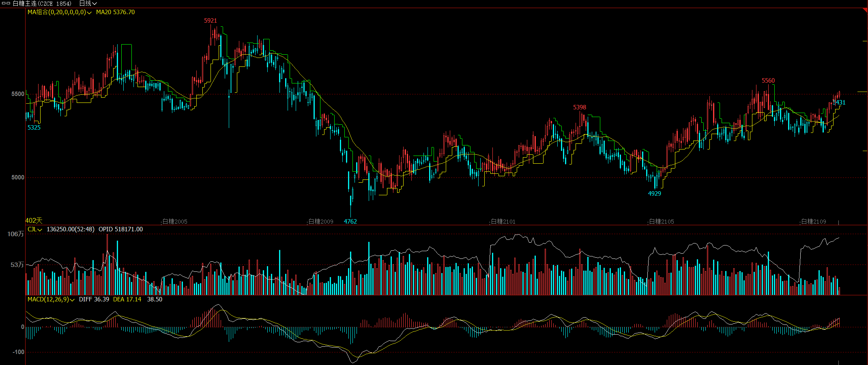868x365 pixels.
Task: Click the 5000 price axis label
Action: tap(18, 177)
